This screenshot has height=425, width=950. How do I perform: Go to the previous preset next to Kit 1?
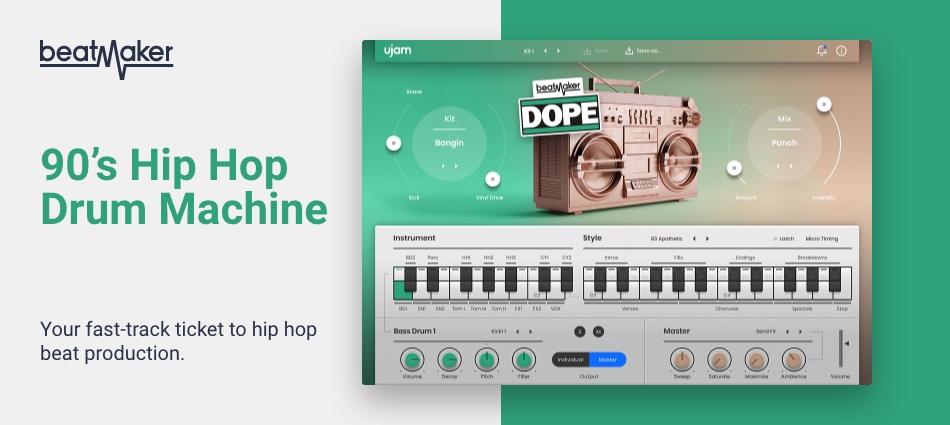pyautogui.click(x=545, y=51)
